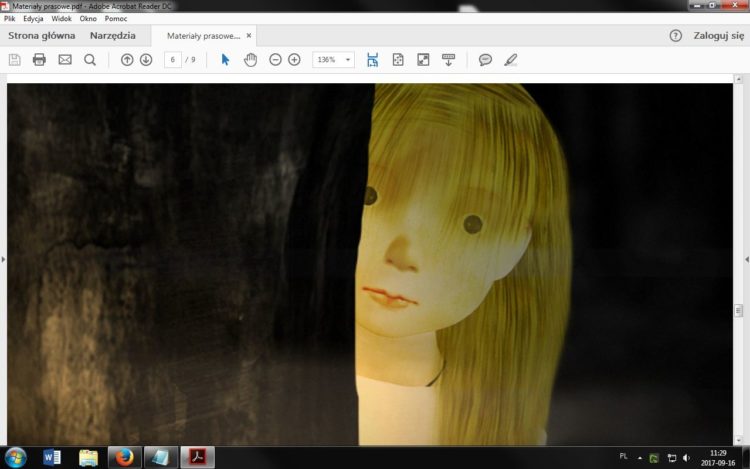Viewport: 750px width, 469px height.
Task: Click the page number input field
Action: pyautogui.click(x=173, y=60)
